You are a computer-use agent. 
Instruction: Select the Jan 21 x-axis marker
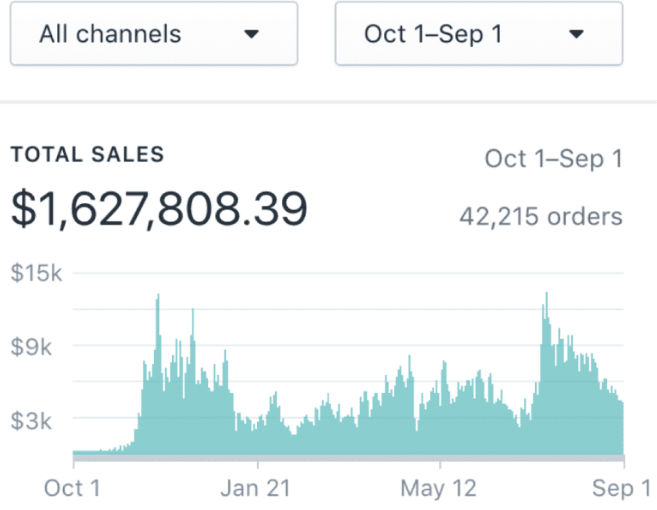coord(255,488)
